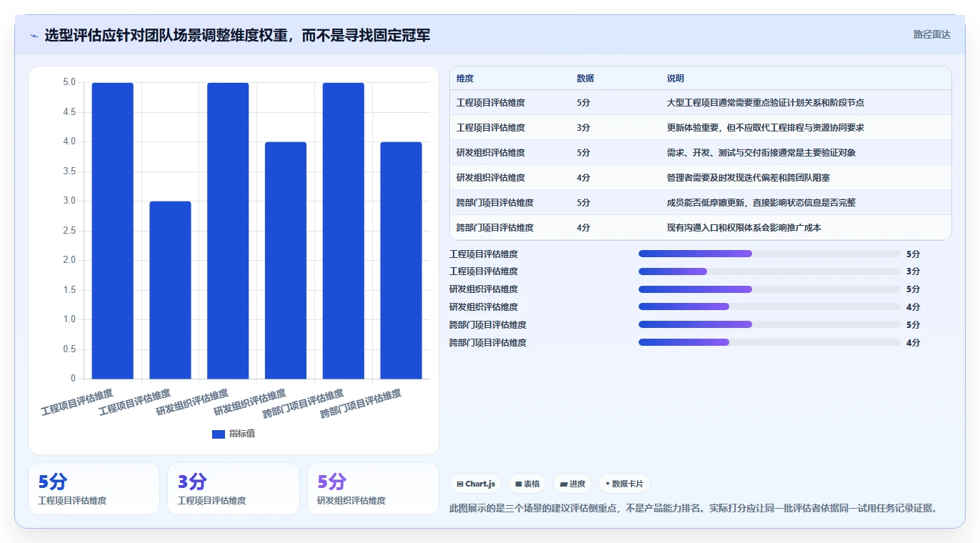Image resolution: width=980 pixels, height=543 pixels.
Task: Click the 说明 column header
Action: (676, 79)
